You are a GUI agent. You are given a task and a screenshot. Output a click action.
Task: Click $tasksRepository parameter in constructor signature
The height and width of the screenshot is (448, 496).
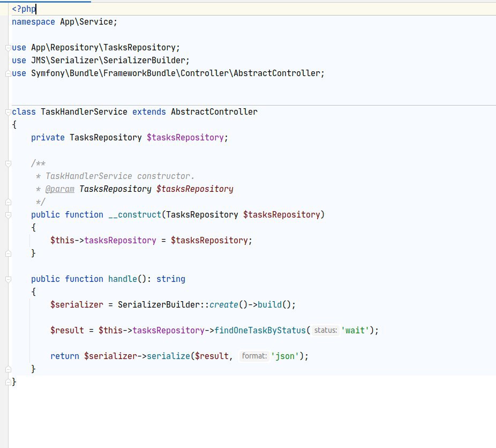(x=282, y=215)
